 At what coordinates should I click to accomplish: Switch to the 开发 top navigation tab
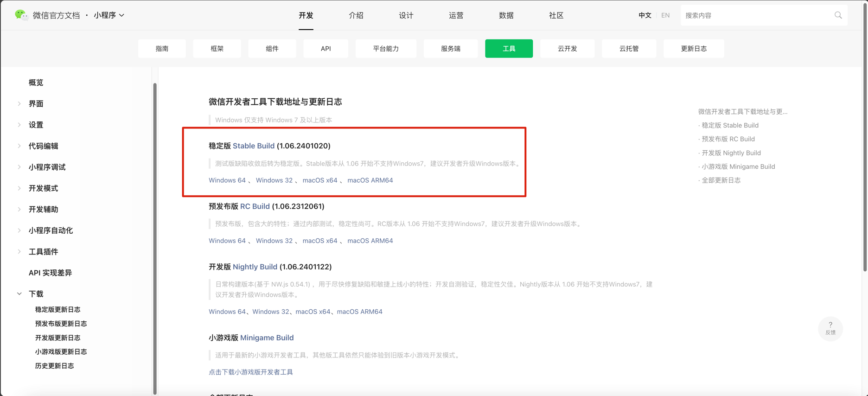[306, 15]
